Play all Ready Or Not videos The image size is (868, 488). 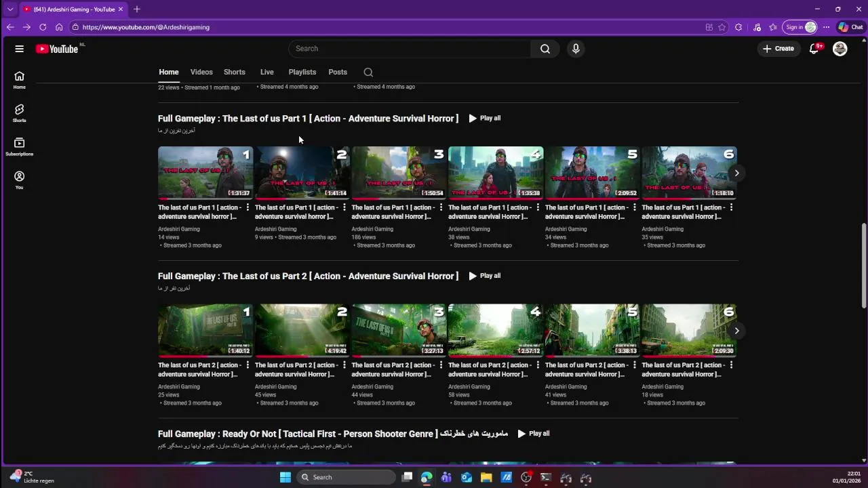(x=534, y=434)
